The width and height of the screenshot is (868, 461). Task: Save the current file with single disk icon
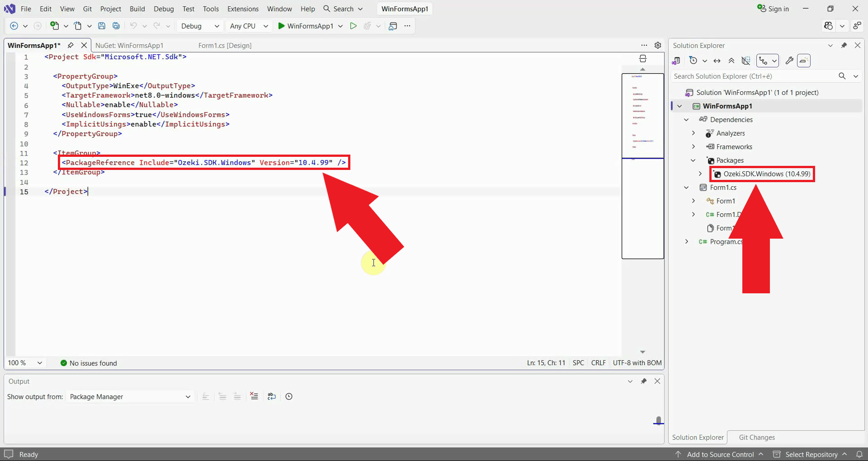[102, 26]
